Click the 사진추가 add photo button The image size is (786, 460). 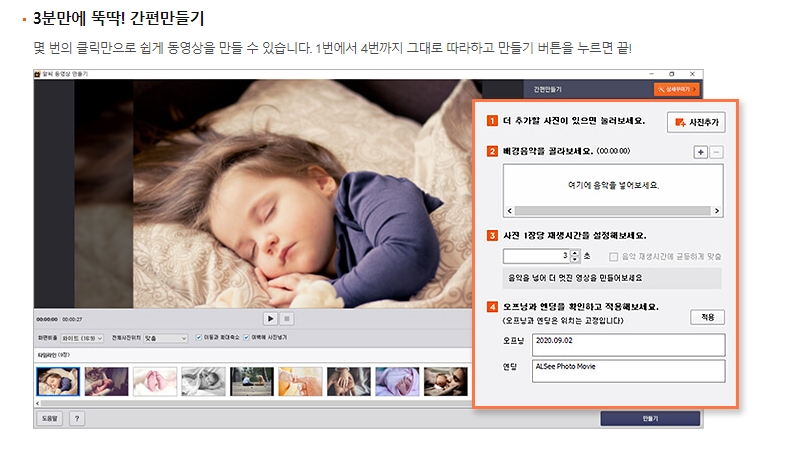[x=696, y=122]
